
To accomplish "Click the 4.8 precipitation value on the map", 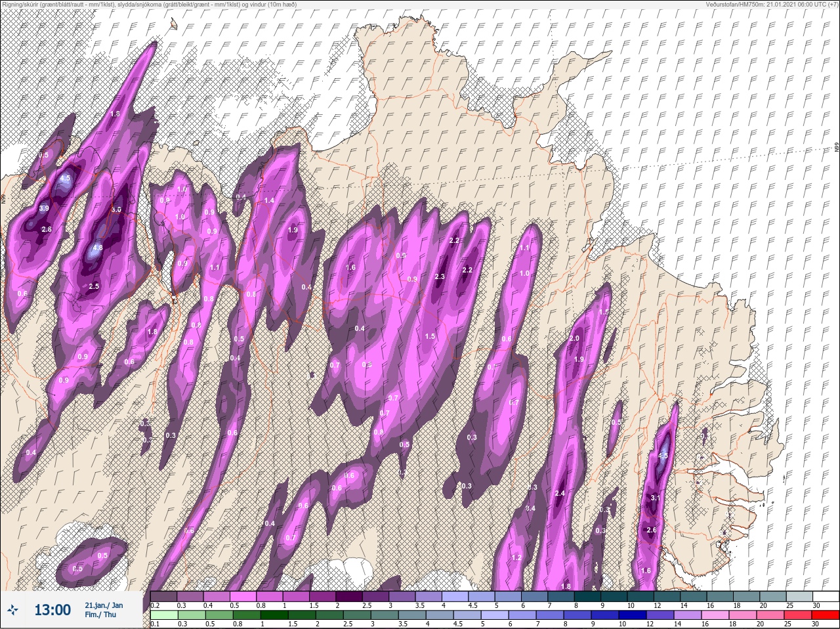I will [98, 248].
